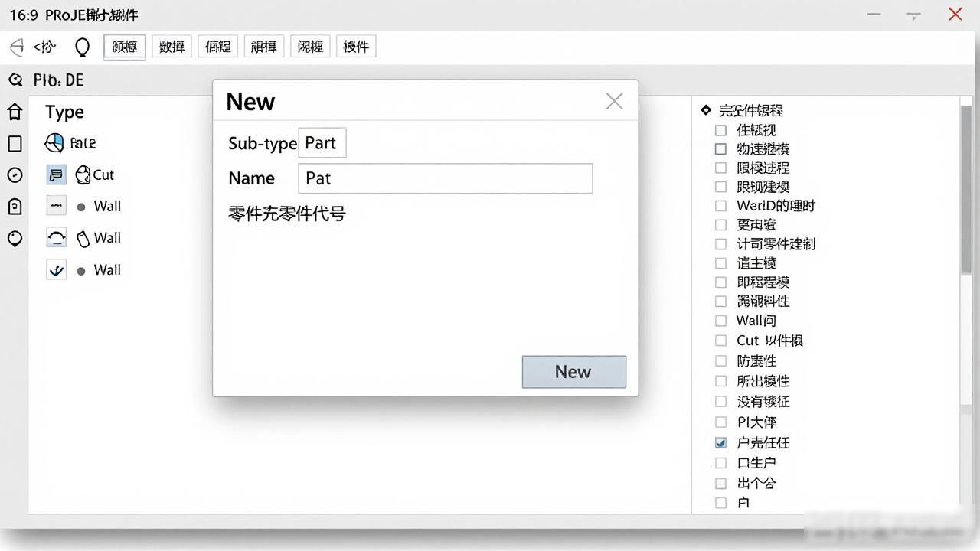The height and width of the screenshot is (551, 980).
Task: Click the badge-shaped icon in the left sidebar
Action: 15,207
